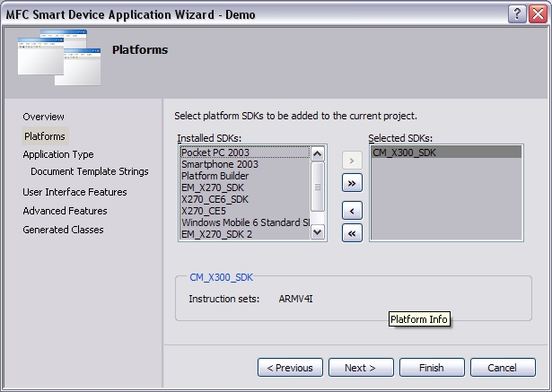Open Generated Classes page
Image resolution: width=552 pixels, height=392 pixels.
click(63, 230)
